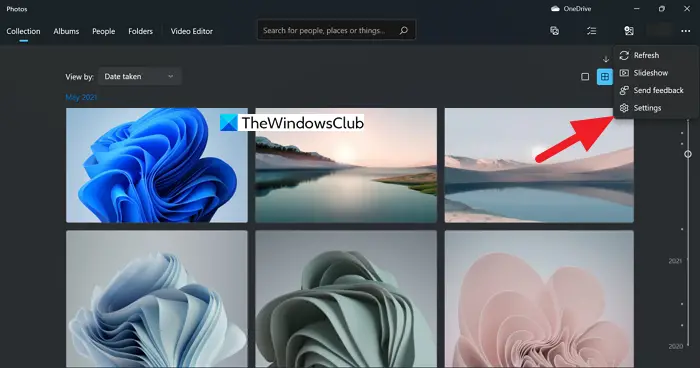This screenshot has width=700, height=368.
Task: Click the search magnifier icon
Action: click(x=404, y=30)
